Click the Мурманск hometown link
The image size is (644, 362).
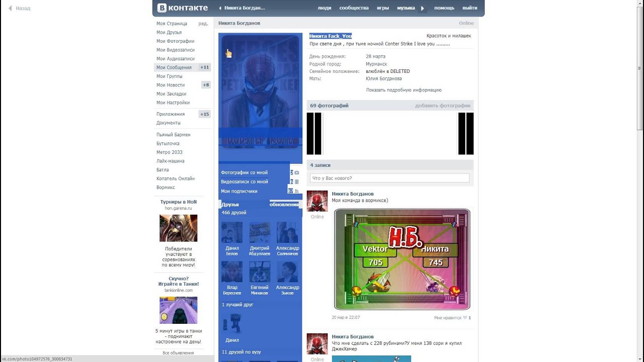pyautogui.click(x=377, y=64)
